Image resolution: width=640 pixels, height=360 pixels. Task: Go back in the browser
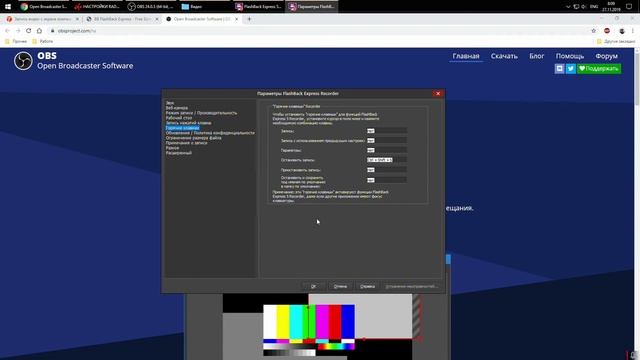click(7, 31)
